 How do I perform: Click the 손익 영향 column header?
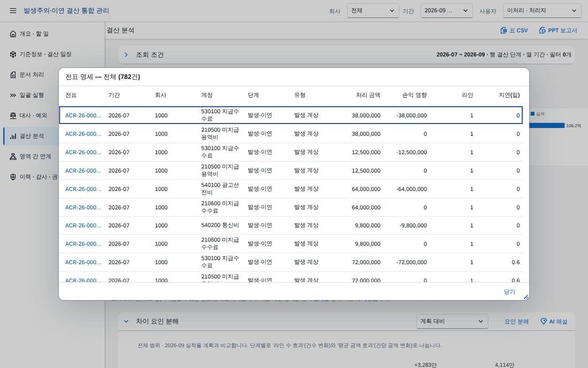414,95
